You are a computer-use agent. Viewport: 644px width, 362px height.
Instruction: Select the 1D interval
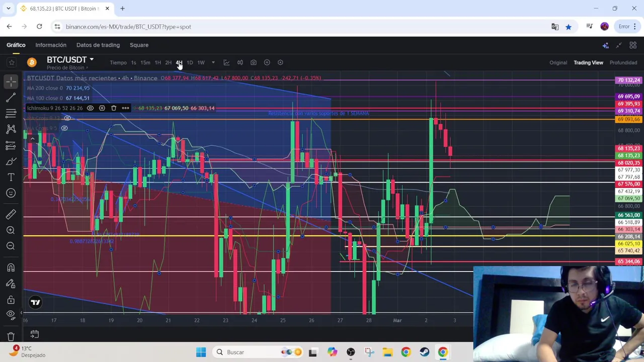190,62
